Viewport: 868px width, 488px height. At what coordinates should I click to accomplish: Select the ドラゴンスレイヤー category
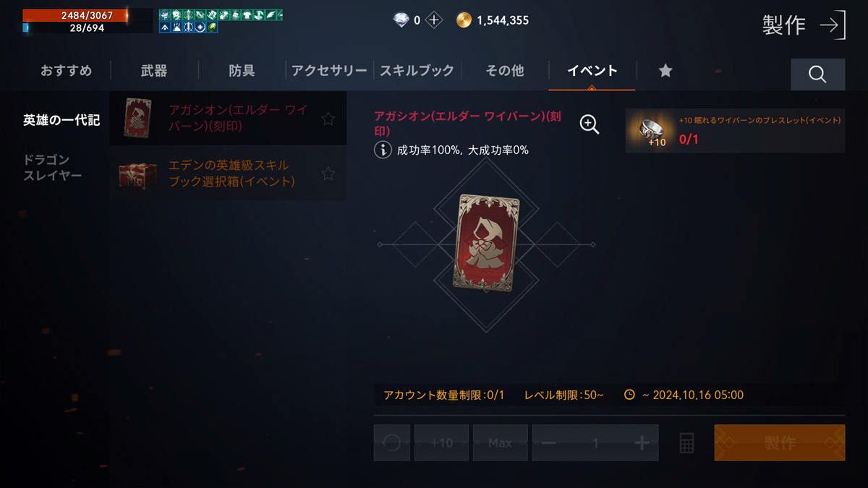[x=53, y=167]
